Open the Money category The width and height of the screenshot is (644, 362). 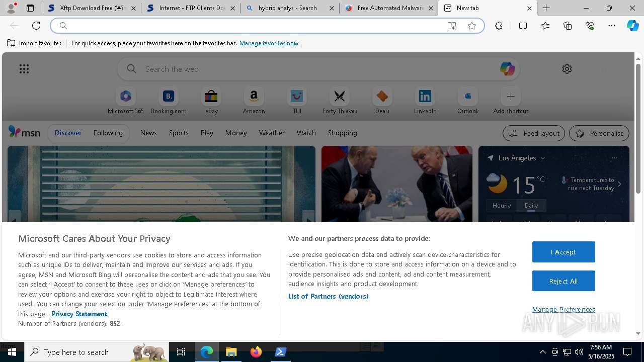coord(236,133)
